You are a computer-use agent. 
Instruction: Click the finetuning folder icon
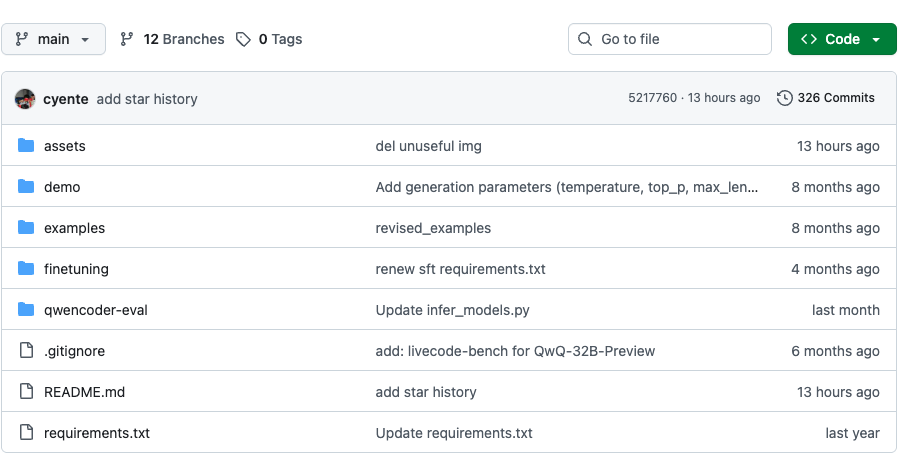(x=26, y=268)
